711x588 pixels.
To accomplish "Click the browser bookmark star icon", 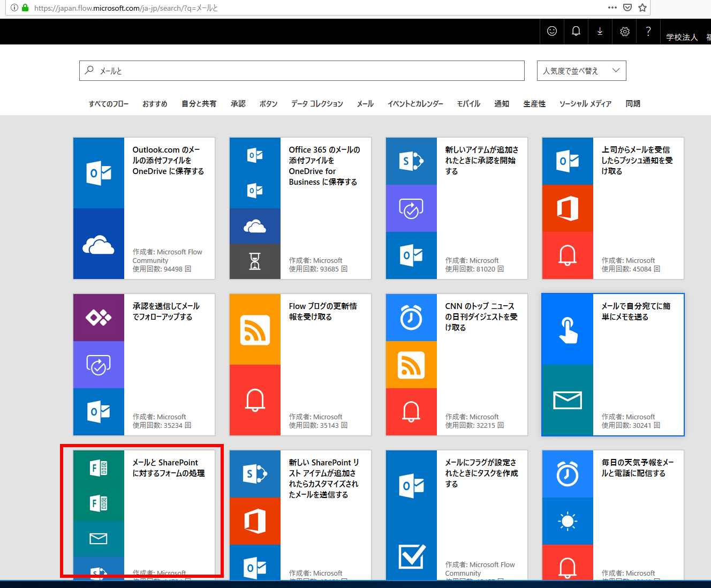I will point(642,7).
